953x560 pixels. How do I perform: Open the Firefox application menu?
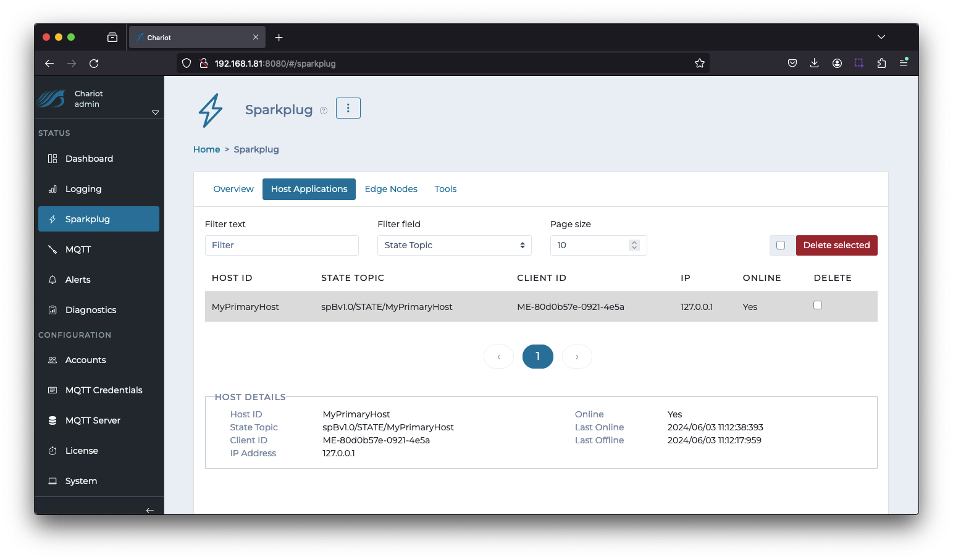tap(904, 63)
